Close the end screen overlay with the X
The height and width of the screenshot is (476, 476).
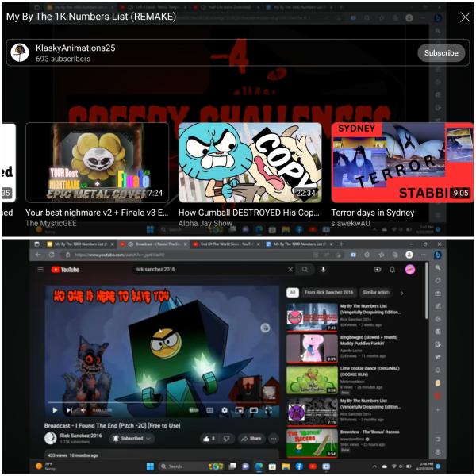pyautogui.click(x=465, y=17)
